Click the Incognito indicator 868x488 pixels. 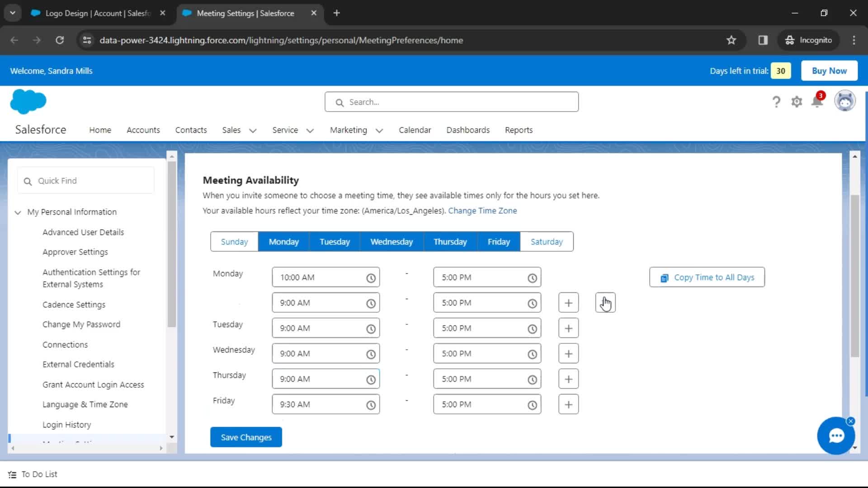tap(808, 40)
